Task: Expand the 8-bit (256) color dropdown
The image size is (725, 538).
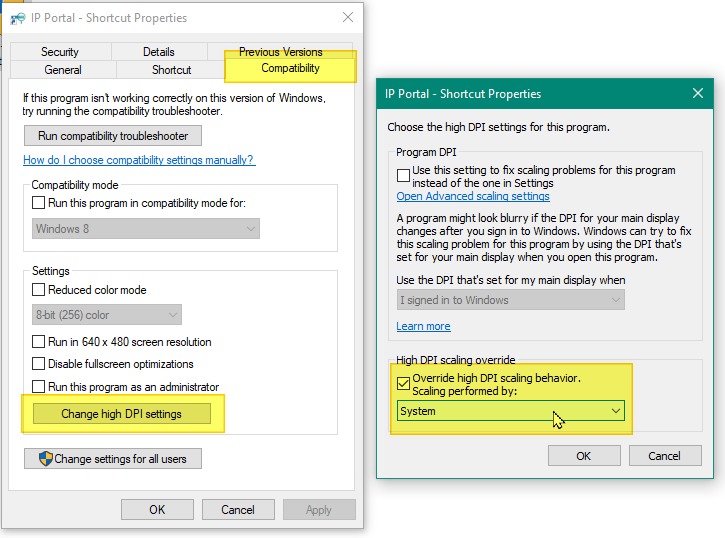Action: click(107, 315)
